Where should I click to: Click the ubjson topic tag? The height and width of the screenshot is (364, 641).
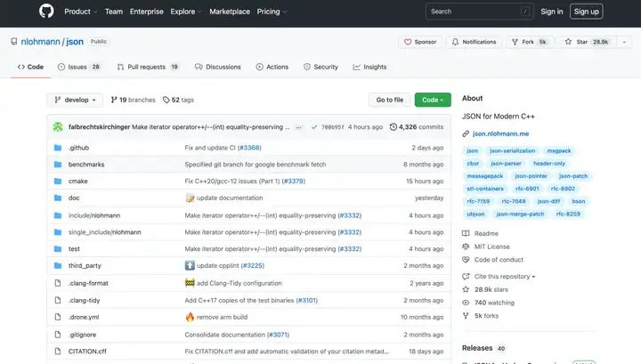[475, 214]
